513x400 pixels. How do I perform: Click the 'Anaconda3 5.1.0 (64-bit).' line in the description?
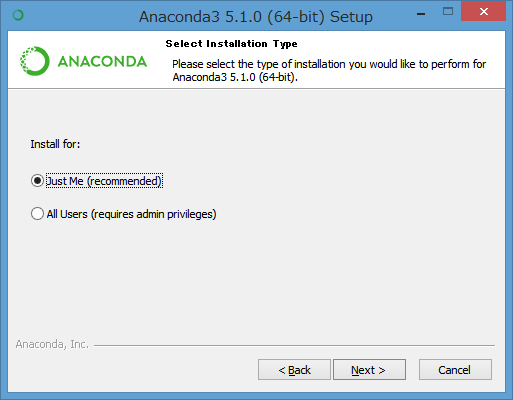pyautogui.click(x=235, y=77)
